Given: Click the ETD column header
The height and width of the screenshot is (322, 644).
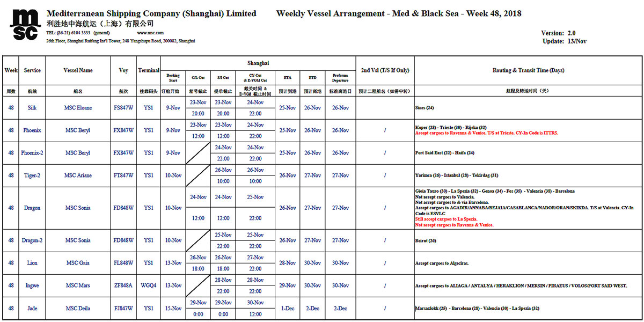Looking at the screenshot, I should pyautogui.click(x=312, y=77).
